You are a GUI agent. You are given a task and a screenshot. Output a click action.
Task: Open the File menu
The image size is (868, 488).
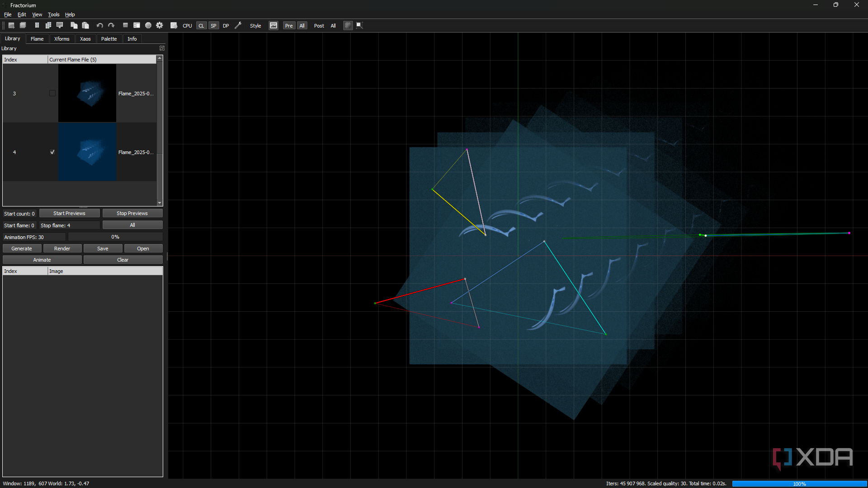(x=8, y=14)
